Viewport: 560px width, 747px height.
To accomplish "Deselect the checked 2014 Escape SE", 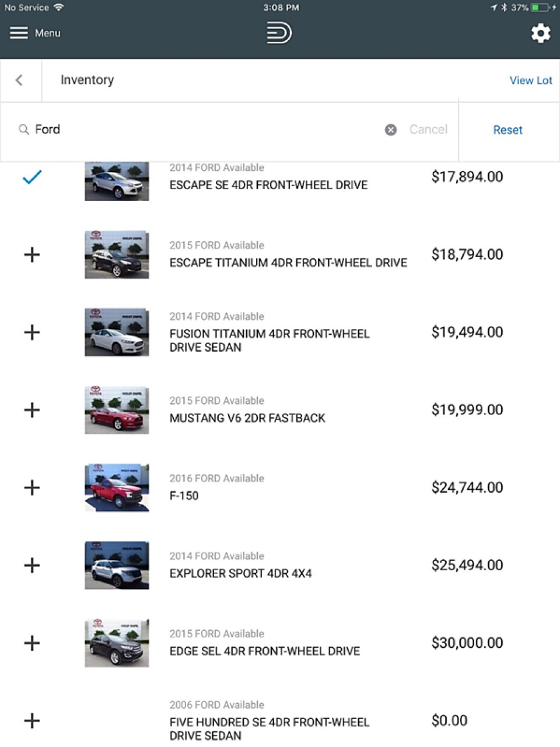I will point(32,177).
